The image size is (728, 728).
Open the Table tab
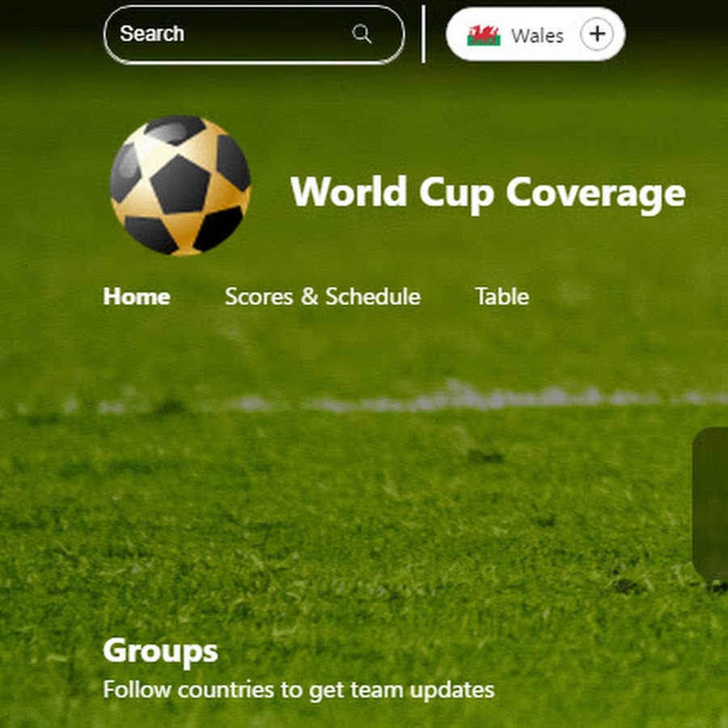click(x=502, y=296)
